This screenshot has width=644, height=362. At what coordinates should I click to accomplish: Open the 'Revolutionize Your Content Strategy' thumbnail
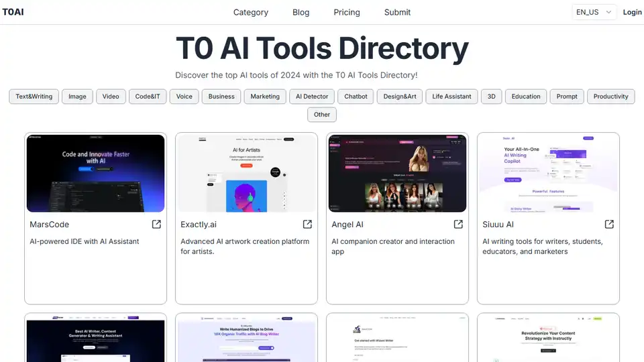(548, 339)
